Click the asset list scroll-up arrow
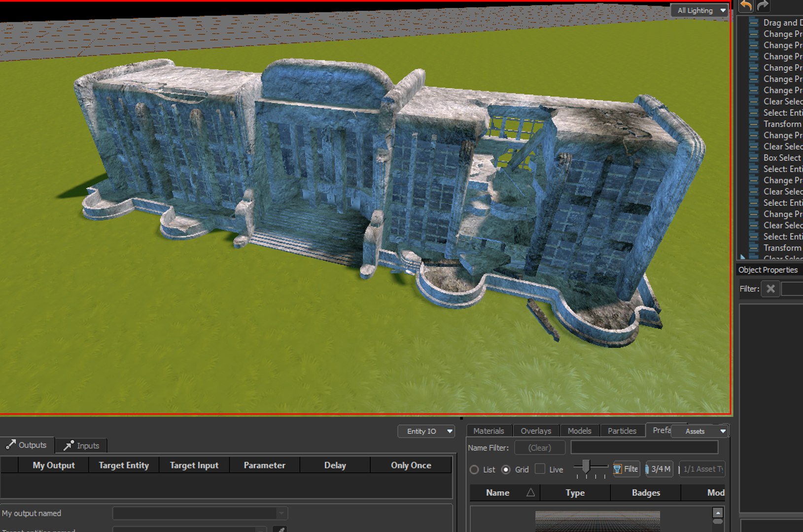The height and width of the screenshot is (532, 803). point(718,512)
